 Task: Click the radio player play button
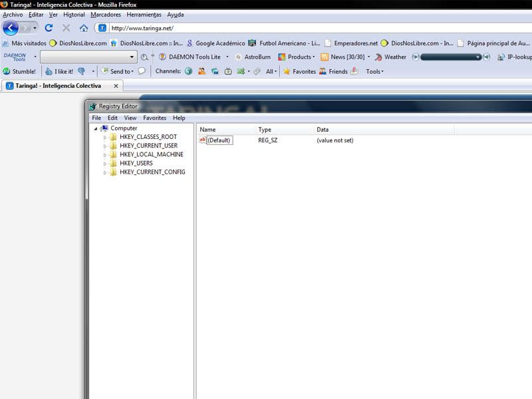click(x=415, y=57)
